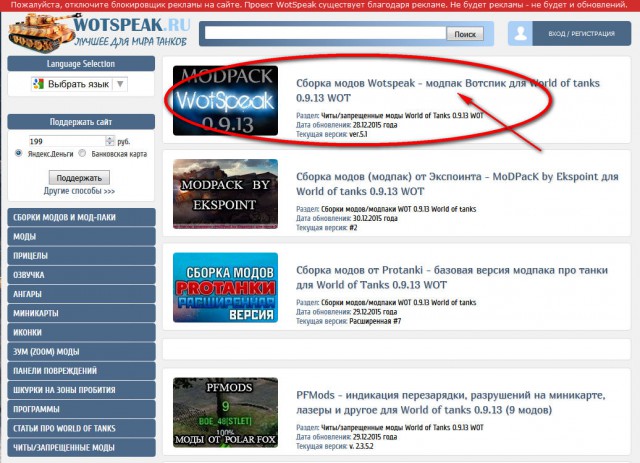Open the СБОРКИ МОДОВ И МОД-ПАКИ menu
The width and height of the screenshot is (640, 463).
pyautogui.click(x=81, y=217)
